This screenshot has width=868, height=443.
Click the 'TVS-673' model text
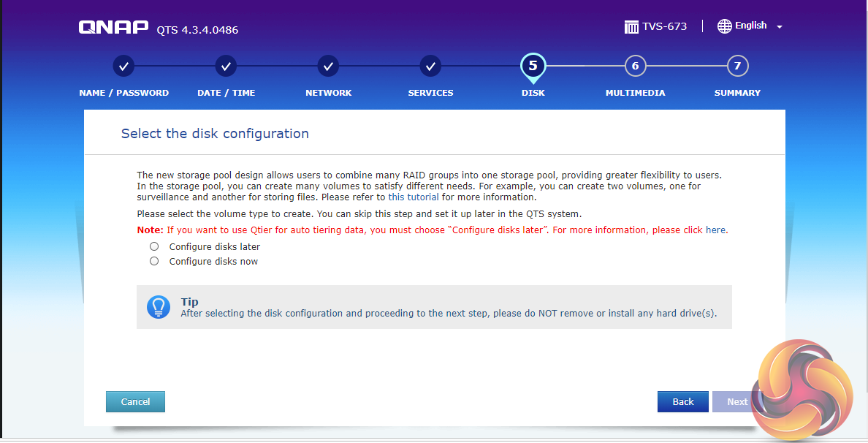point(664,26)
